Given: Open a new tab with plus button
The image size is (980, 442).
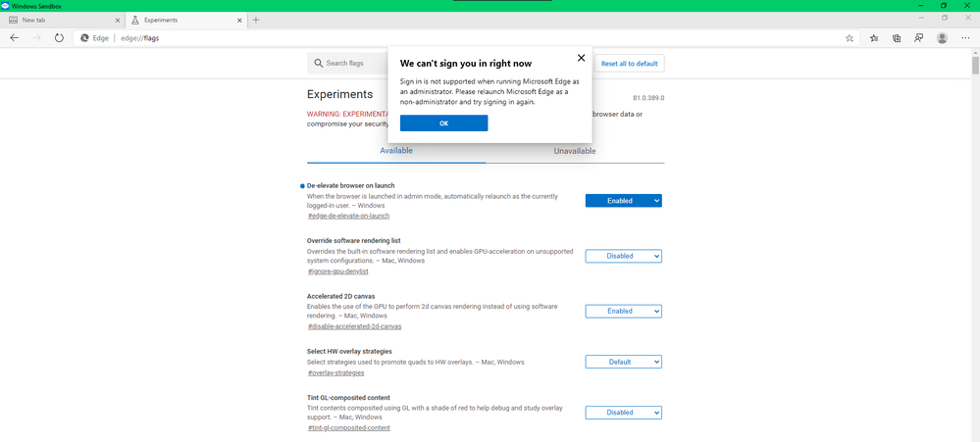Looking at the screenshot, I should pyautogui.click(x=256, y=20).
